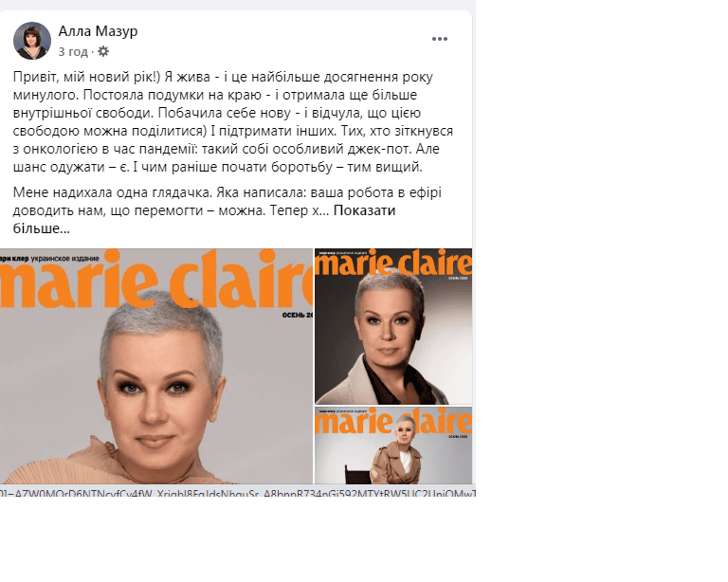Screen dimensions: 728x582
Task: Click the audience gear icon beside timestamp
Action: (x=103, y=51)
